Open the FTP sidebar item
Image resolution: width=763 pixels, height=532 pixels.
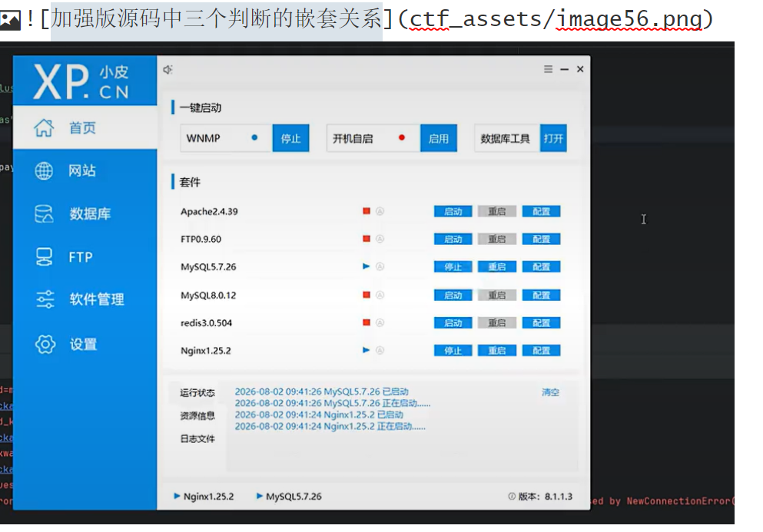click(x=85, y=256)
